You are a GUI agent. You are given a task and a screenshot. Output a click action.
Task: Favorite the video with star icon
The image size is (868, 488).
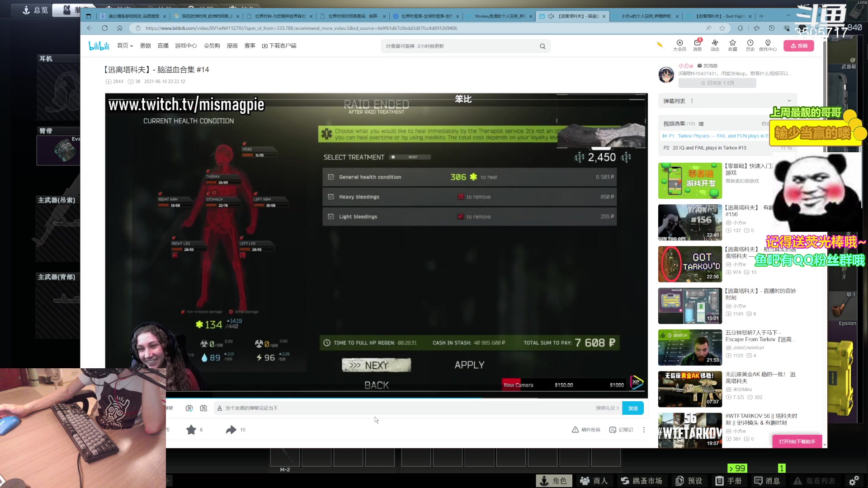(191, 430)
